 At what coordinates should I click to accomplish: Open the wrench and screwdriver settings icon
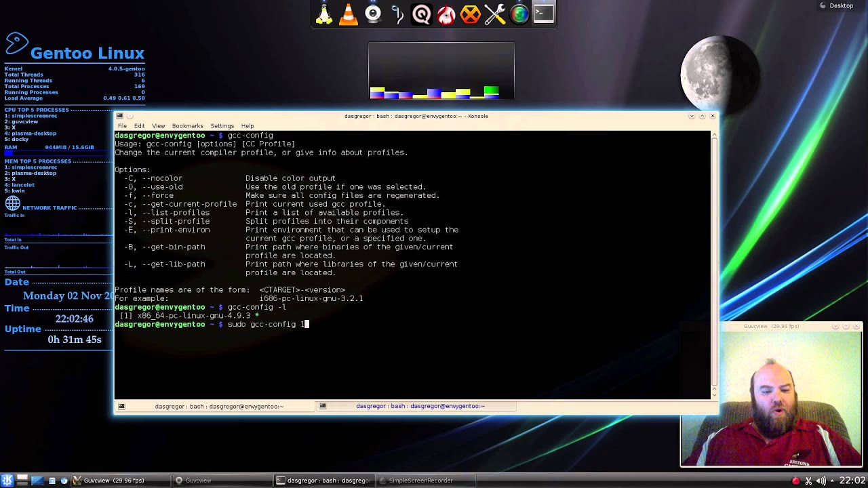(495, 14)
